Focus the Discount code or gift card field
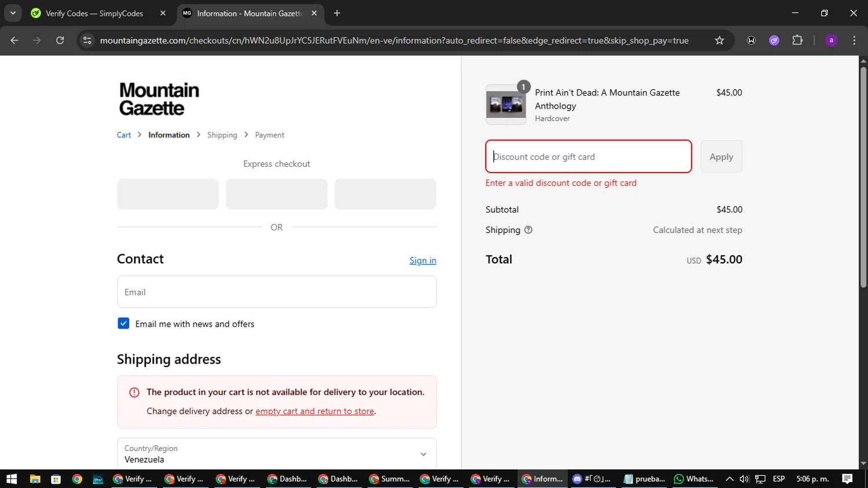The height and width of the screenshot is (488, 868). (x=589, y=156)
